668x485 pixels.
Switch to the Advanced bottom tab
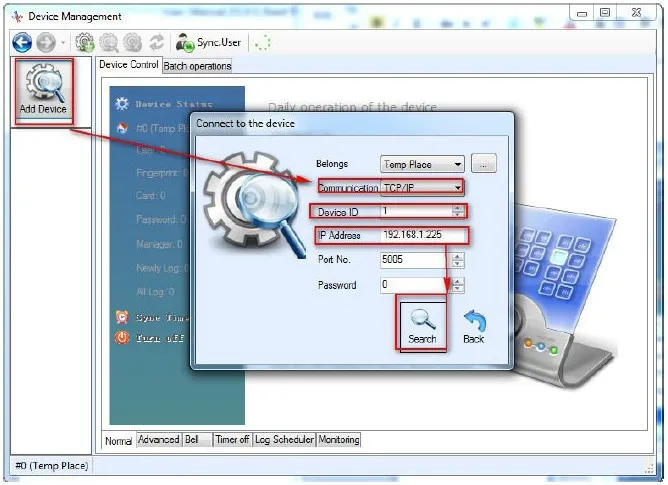pyautogui.click(x=158, y=439)
